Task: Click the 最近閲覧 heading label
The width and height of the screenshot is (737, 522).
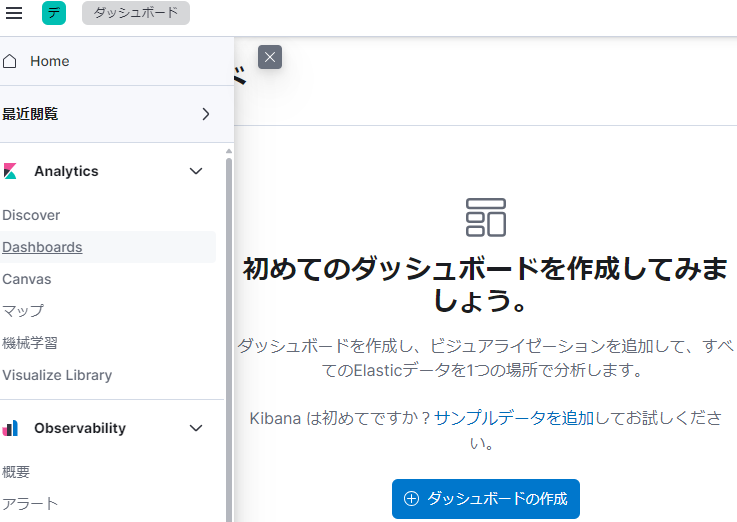Action: coord(30,114)
